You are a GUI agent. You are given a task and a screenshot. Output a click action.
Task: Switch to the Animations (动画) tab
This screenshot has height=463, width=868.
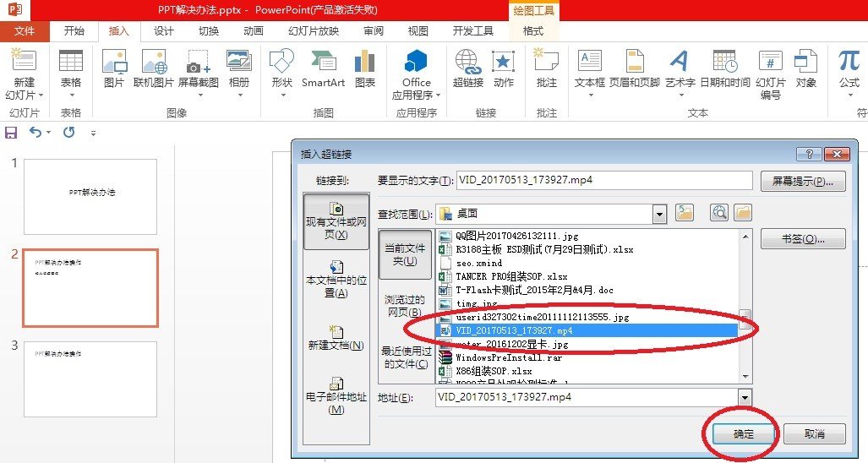click(x=253, y=31)
